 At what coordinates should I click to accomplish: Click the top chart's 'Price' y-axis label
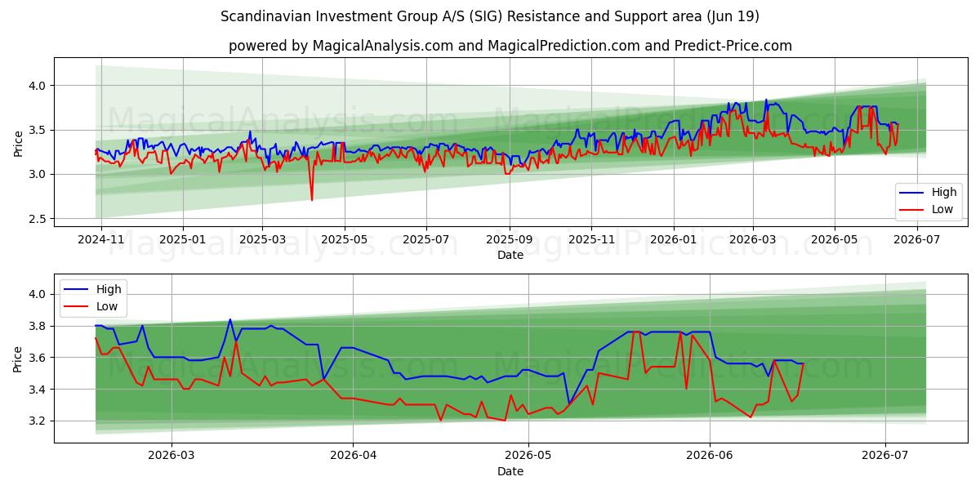click(19, 142)
